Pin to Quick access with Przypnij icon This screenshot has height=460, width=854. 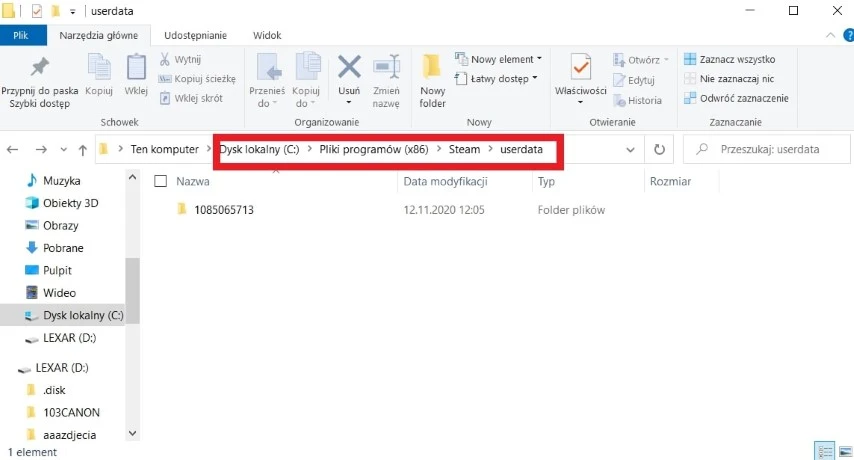(x=40, y=70)
